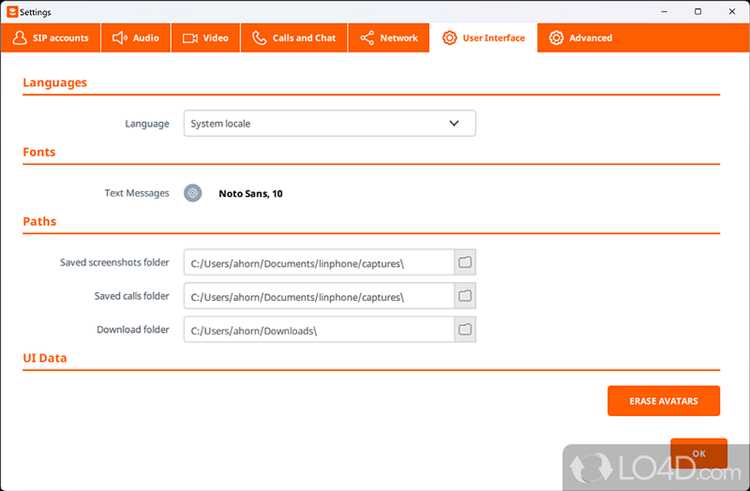Image resolution: width=750 pixels, height=491 pixels.
Task: Select the Network tab
Action: (388, 38)
